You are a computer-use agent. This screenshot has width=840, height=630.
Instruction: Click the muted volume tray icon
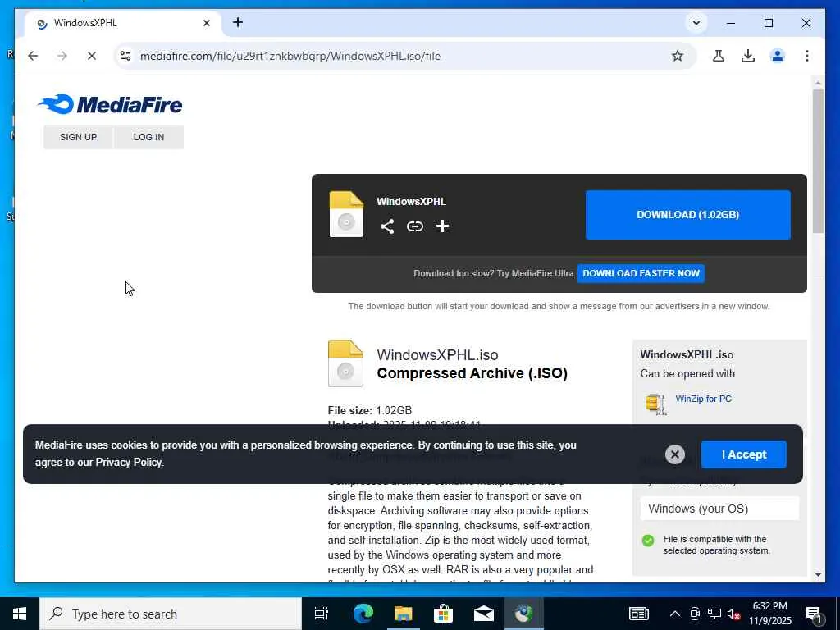click(x=734, y=614)
